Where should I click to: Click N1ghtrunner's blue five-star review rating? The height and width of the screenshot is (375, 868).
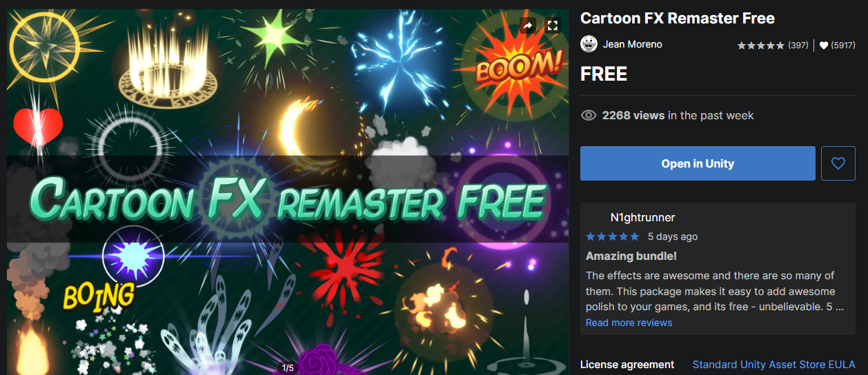[613, 236]
